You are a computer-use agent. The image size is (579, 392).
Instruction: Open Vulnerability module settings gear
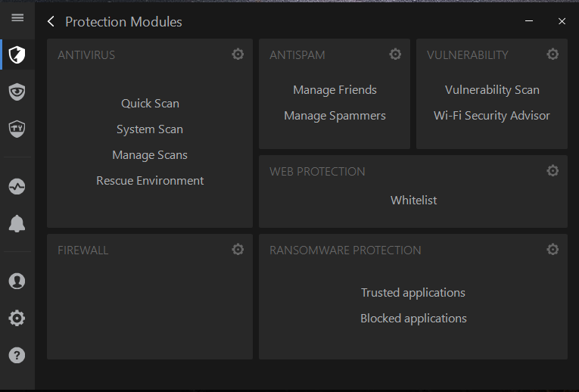click(553, 54)
